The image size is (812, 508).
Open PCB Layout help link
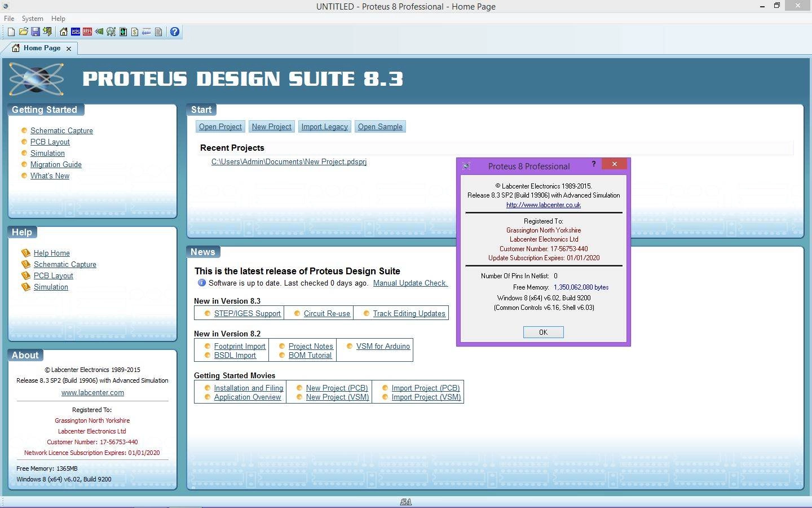[x=53, y=275]
